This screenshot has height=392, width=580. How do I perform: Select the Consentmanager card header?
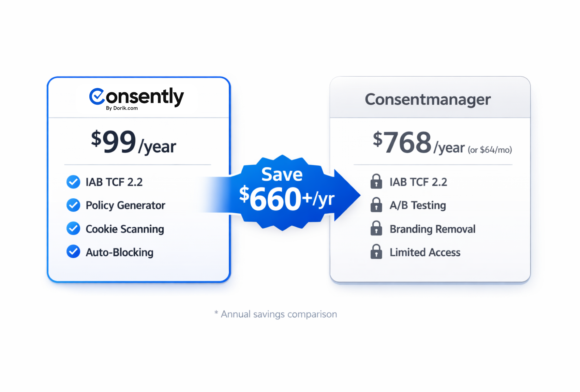(x=427, y=99)
